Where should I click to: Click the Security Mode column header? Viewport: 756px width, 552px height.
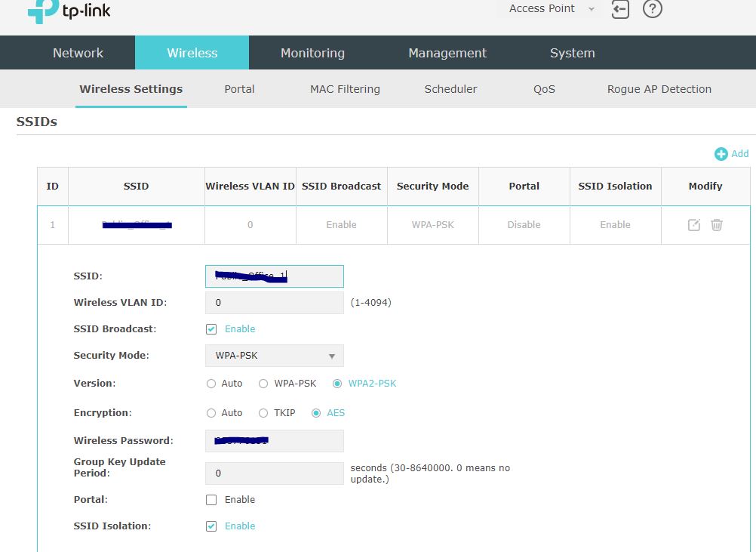click(432, 187)
